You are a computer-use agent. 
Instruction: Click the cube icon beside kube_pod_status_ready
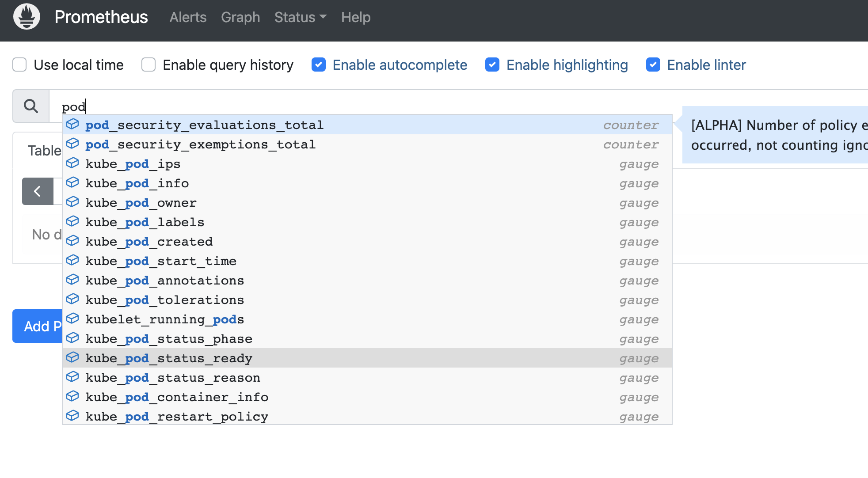(72, 357)
